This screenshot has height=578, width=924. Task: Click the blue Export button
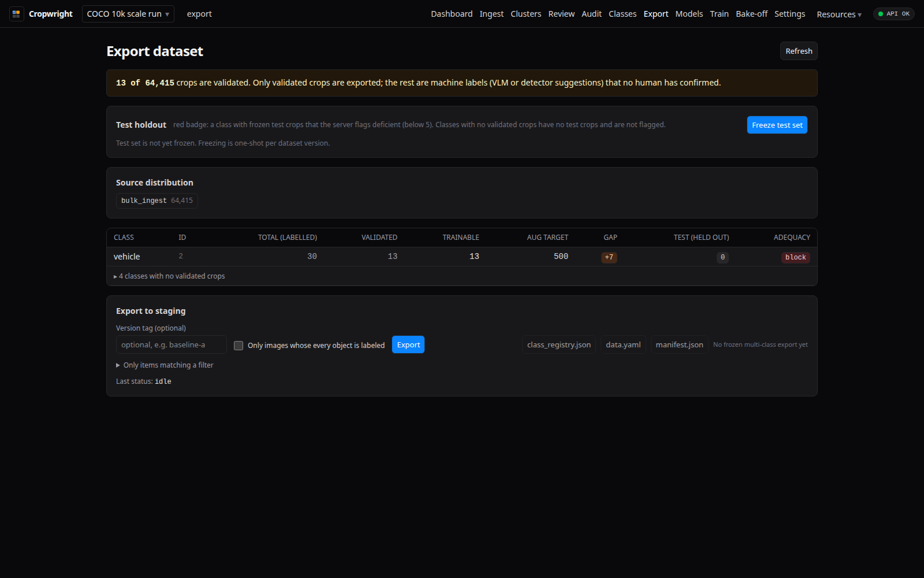click(408, 344)
